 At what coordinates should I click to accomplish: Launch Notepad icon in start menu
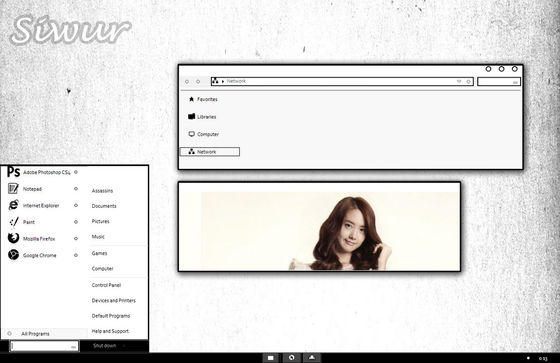coord(13,189)
